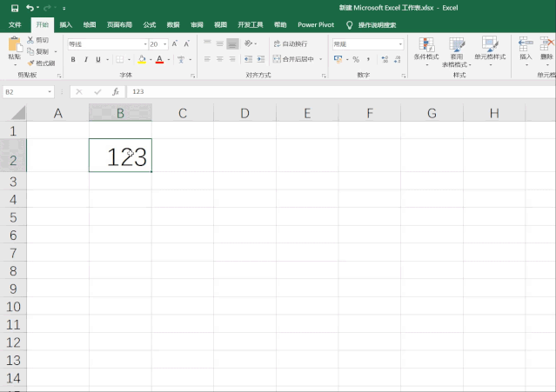Screen dimensions: 556x392
Task: Open 套用表格格式 (Format as Table)
Action: pyautogui.click(x=457, y=51)
